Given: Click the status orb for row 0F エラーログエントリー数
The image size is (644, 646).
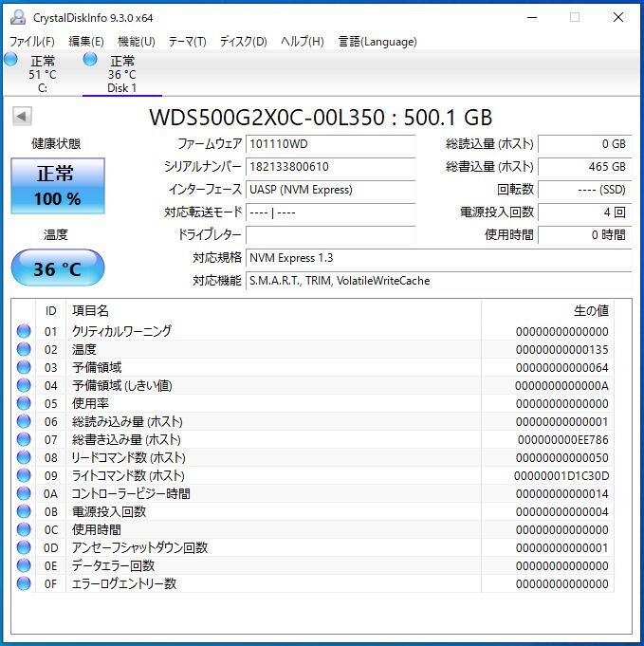Looking at the screenshot, I should (24, 583).
